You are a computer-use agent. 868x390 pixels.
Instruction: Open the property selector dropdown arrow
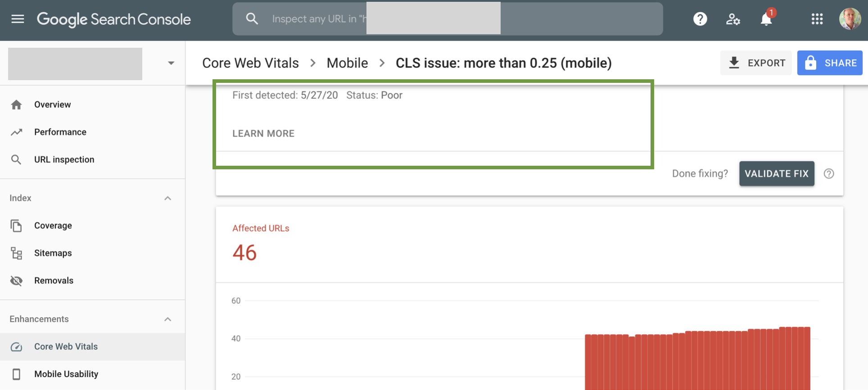click(x=171, y=63)
